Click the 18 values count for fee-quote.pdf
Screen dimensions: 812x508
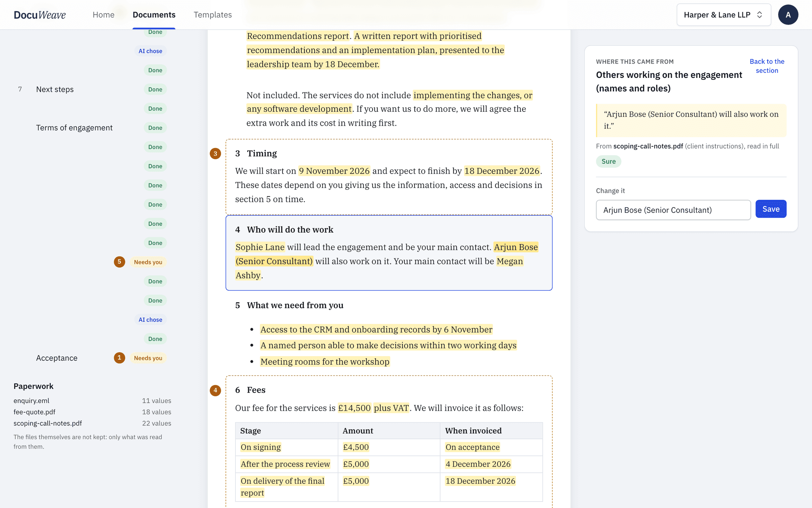156,412
